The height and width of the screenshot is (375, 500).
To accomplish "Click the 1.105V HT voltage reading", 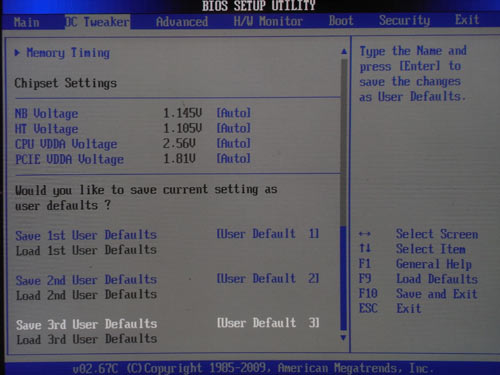I will click(x=182, y=128).
